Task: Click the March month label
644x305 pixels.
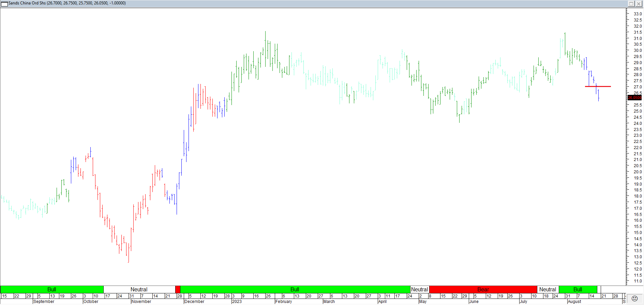Action: pos(329,302)
